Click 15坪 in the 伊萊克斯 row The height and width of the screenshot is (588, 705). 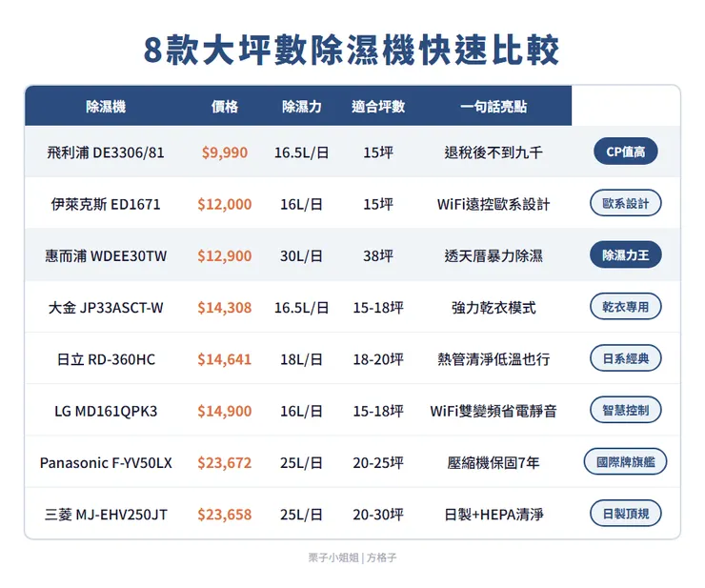[x=378, y=204]
